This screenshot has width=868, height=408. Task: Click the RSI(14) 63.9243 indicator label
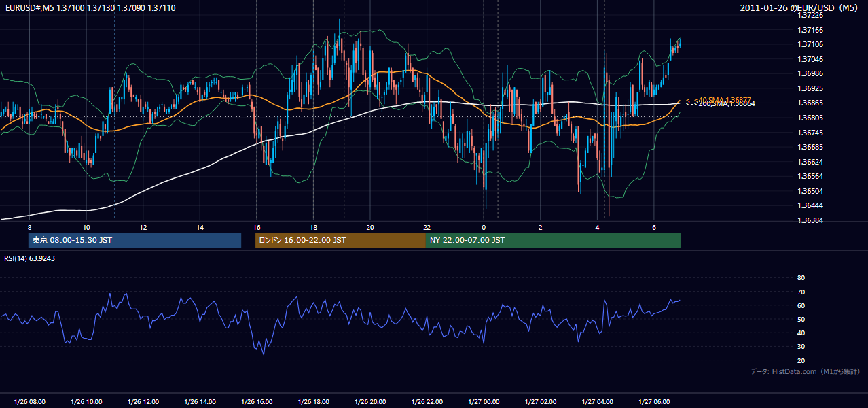29,258
